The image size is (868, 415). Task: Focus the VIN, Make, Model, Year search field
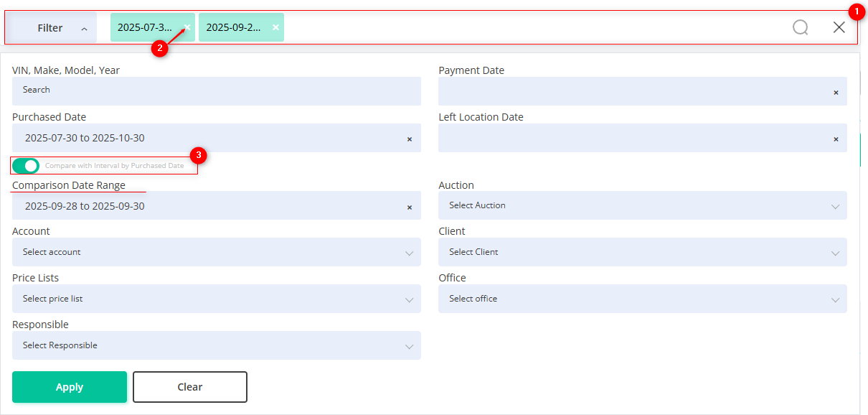(216, 90)
